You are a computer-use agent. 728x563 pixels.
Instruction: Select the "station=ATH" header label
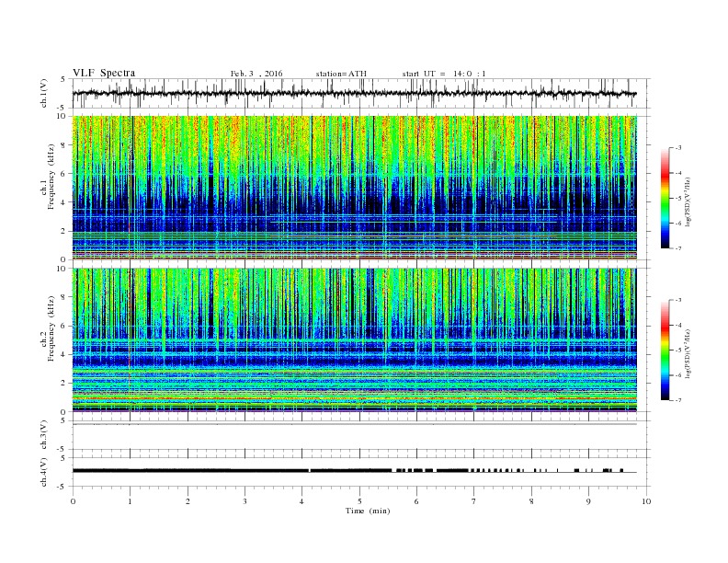click(341, 74)
